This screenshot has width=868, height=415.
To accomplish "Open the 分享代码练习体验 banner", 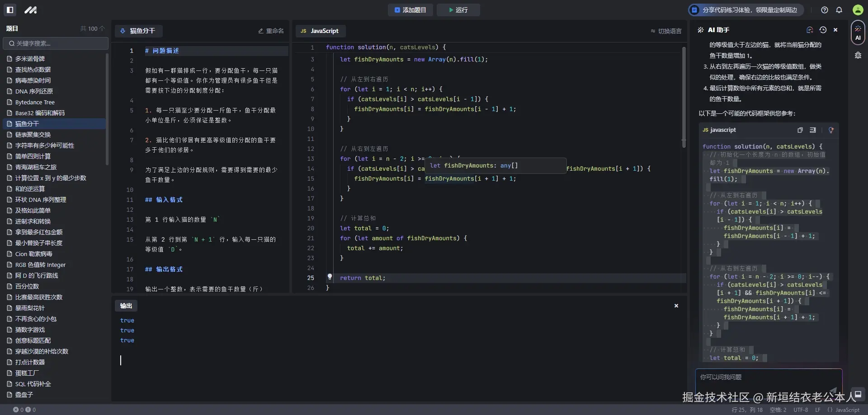I will [746, 10].
